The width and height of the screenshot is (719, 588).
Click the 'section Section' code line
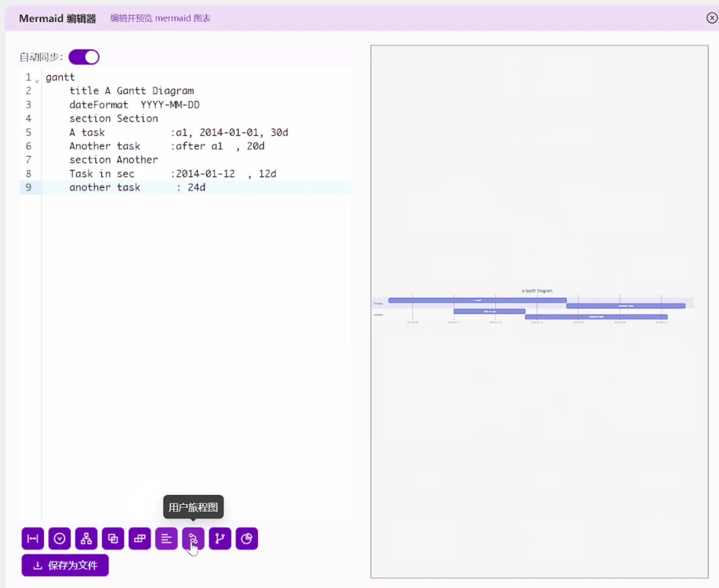pos(113,118)
